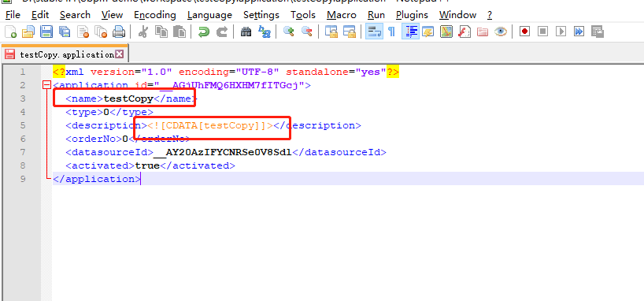Screen dimensions: 644x301
Task: Stop macro recording with the square icon
Action: 543,32
